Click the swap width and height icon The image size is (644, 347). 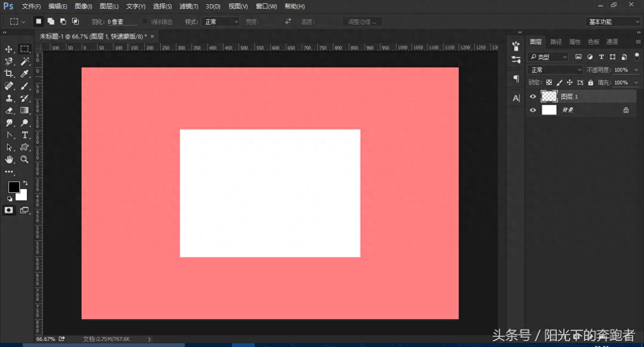[288, 21]
